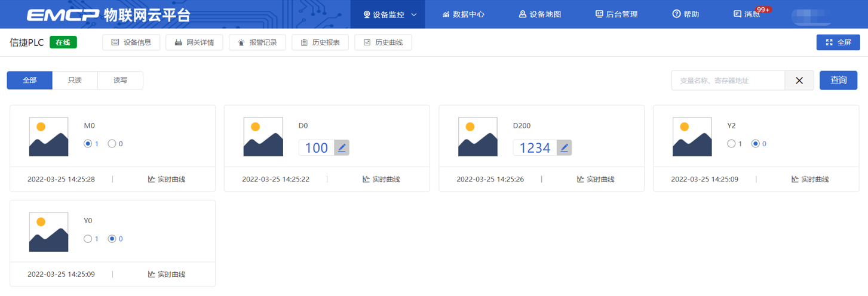This screenshot has height=296, width=868.
Task: Set Y2 radio to 1
Action: coord(731,144)
